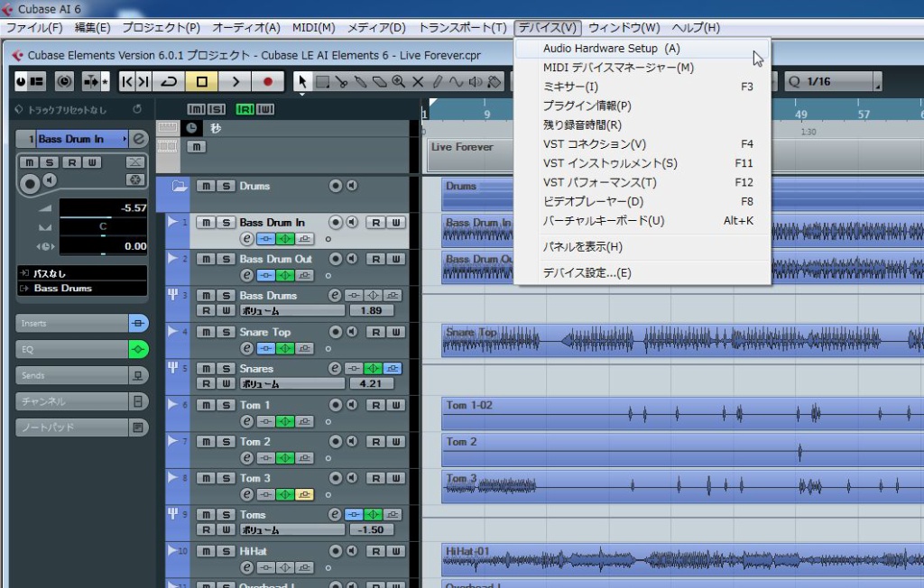924x588 pixels.
Task: Select the Play speaker tool
Action: pos(475,82)
